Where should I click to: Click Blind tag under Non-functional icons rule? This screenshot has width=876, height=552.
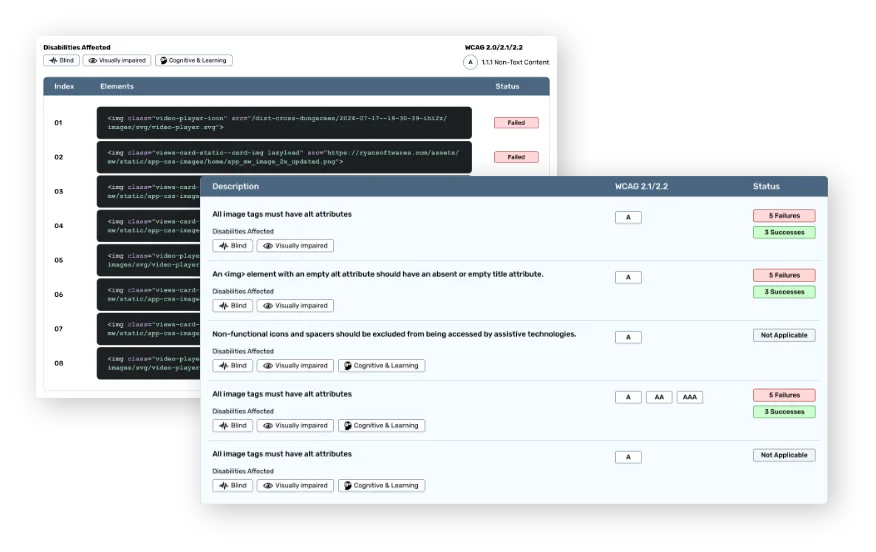(232, 366)
